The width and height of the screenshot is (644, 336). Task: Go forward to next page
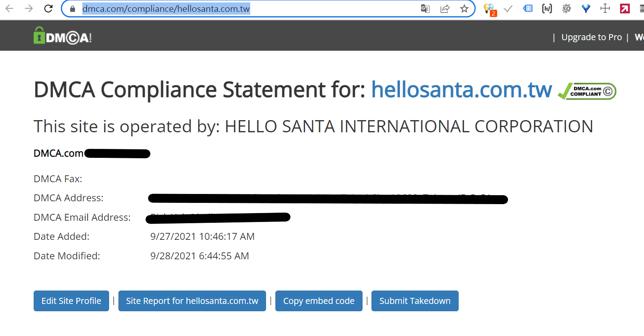click(x=29, y=9)
